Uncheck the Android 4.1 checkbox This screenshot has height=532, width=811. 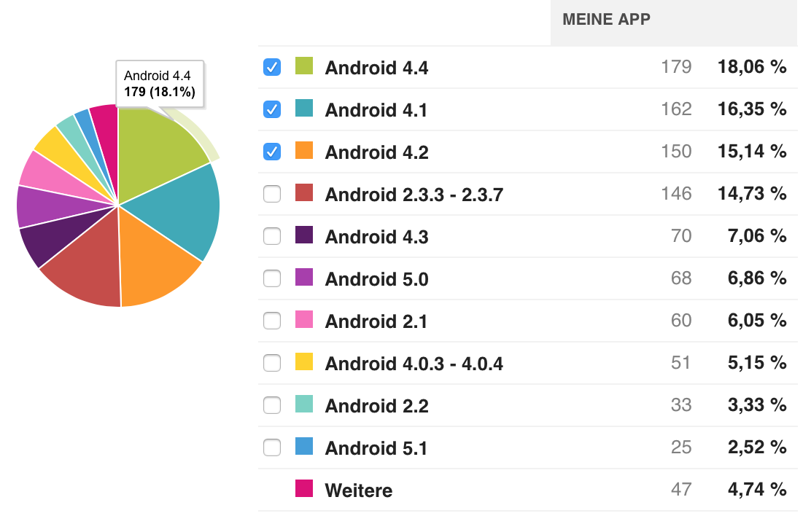pos(272,109)
